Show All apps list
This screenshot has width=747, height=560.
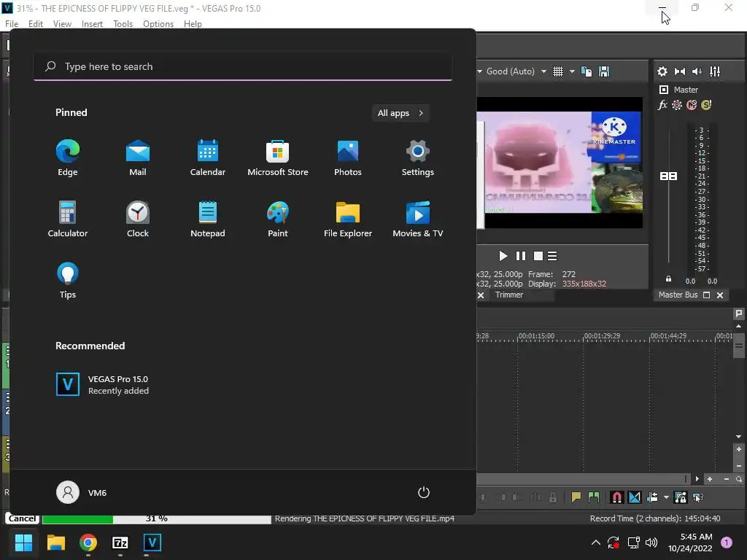coord(400,113)
